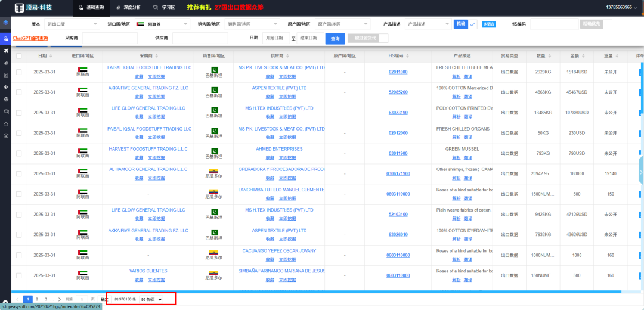This screenshot has width=644, height=310.
Task: Click the blue 查询 search button
Action: click(335, 38)
